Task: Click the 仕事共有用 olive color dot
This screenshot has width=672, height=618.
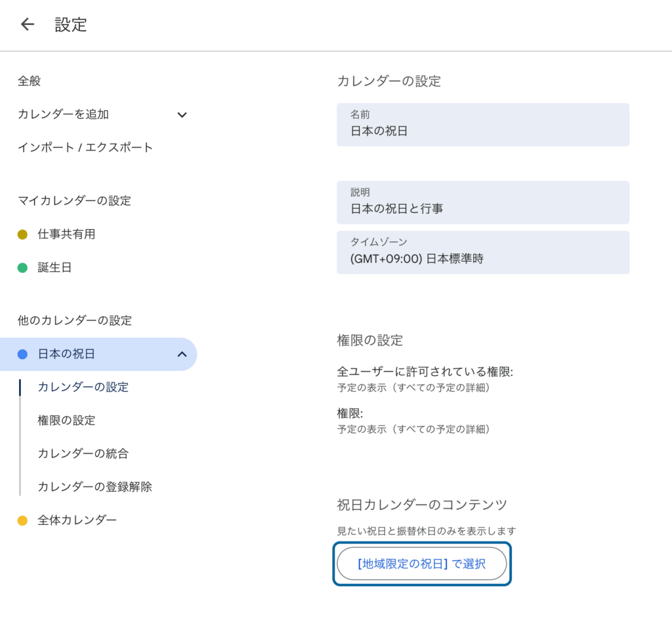Action: pyautogui.click(x=22, y=234)
